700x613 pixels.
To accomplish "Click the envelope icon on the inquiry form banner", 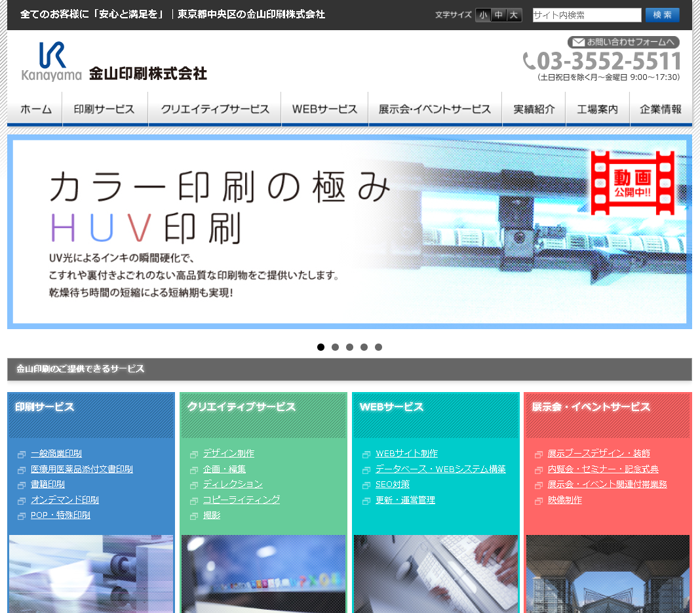I will pos(579,42).
